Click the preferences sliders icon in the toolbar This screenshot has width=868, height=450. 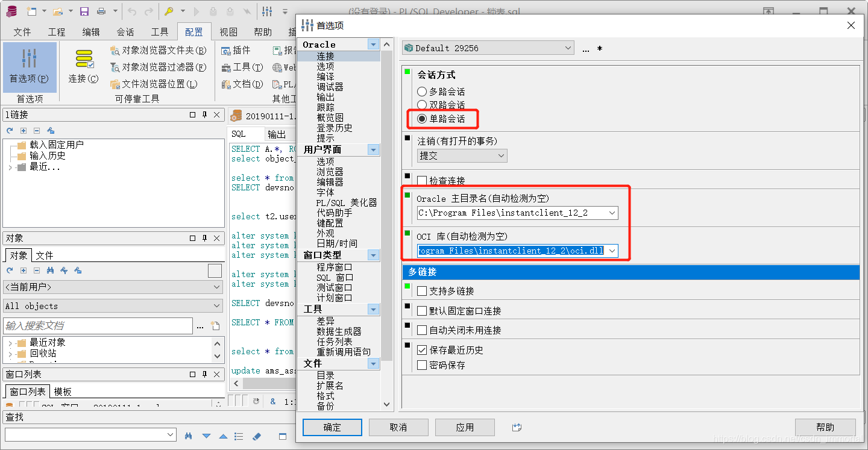(268, 11)
